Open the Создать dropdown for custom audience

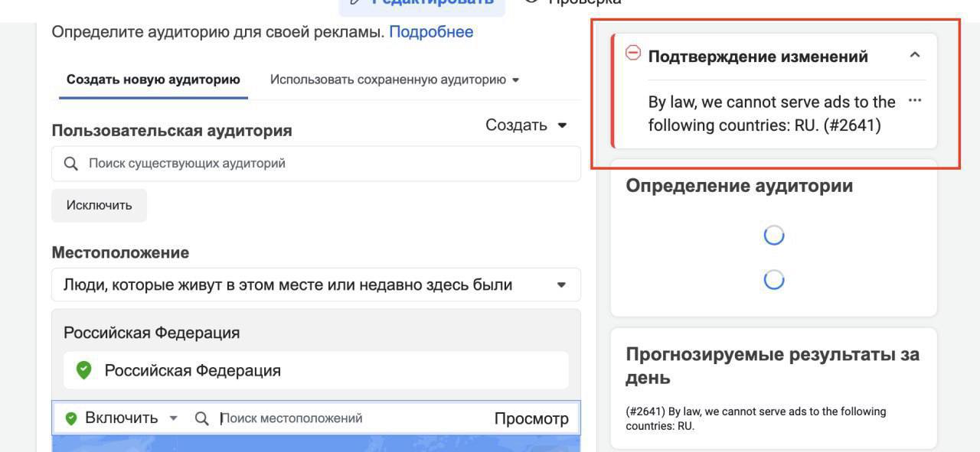tap(526, 125)
